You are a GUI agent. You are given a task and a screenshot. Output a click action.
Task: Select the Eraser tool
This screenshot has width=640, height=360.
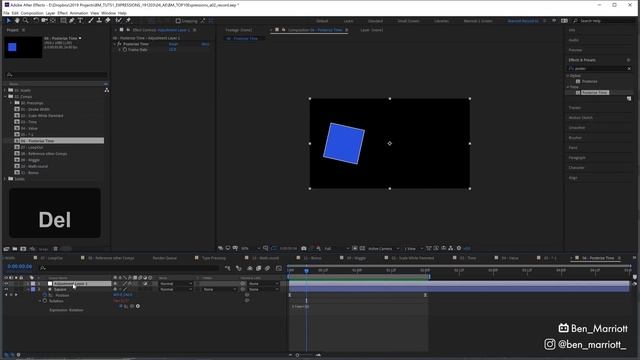pyautogui.click(x=107, y=20)
